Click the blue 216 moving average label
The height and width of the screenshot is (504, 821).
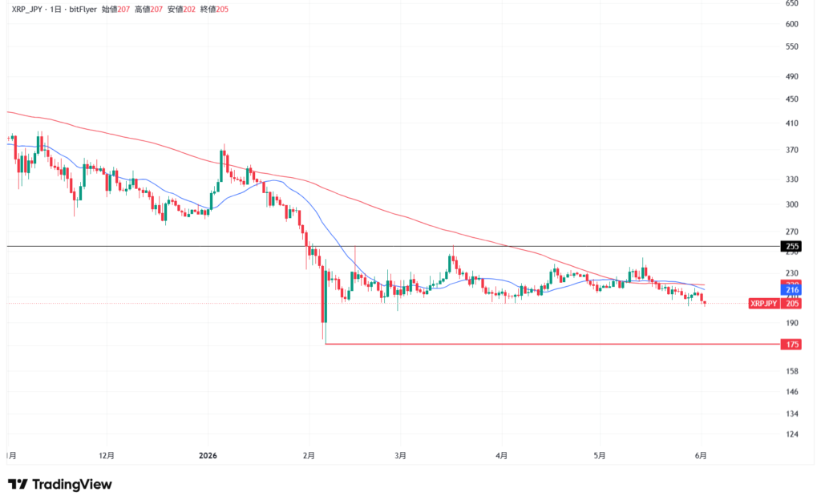(791, 289)
